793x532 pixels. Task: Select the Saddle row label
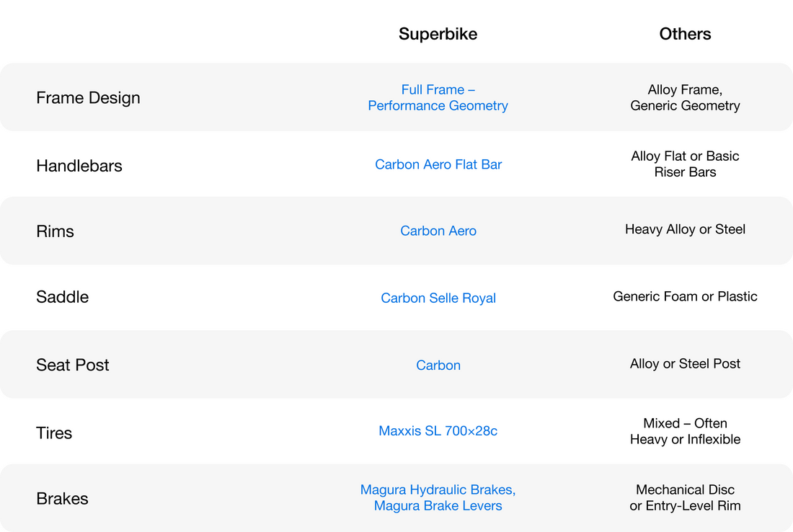(62, 297)
